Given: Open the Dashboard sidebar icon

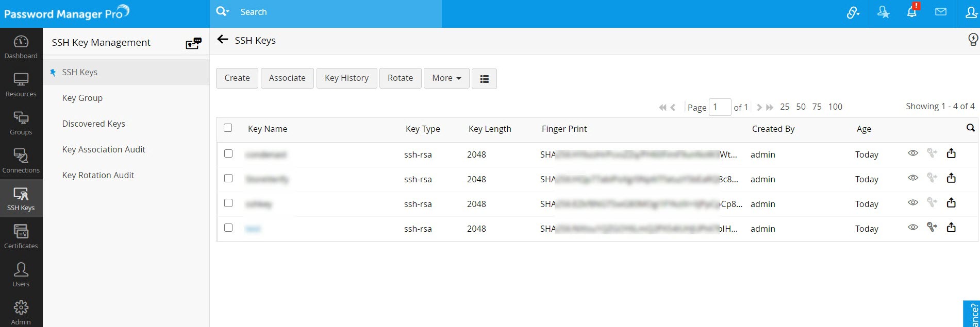Looking at the screenshot, I should [x=21, y=47].
